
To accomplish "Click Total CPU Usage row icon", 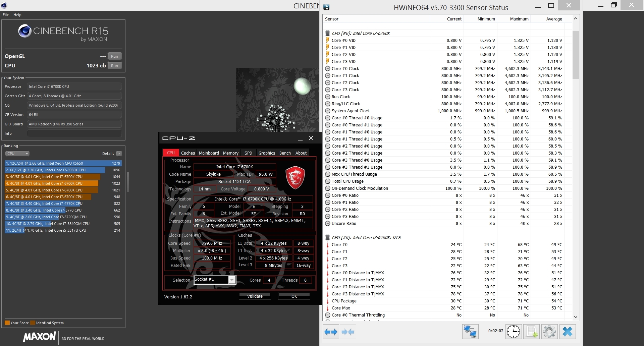I will pyautogui.click(x=328, y=181).
